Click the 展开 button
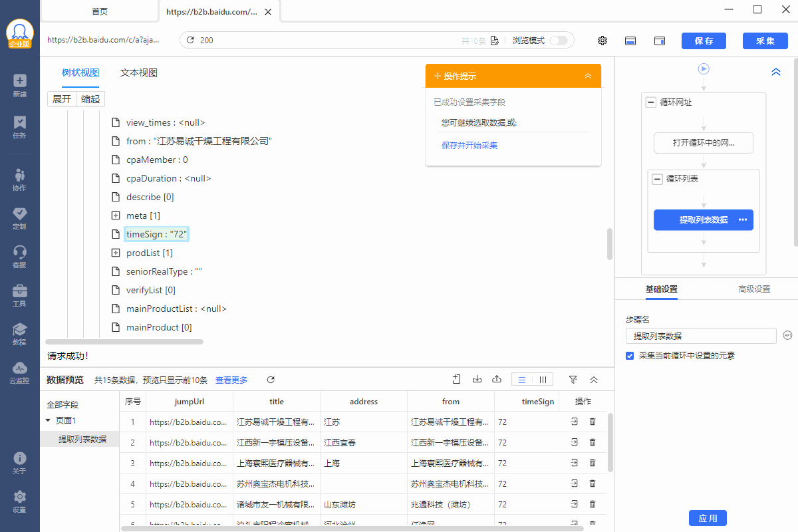798x532 pixels. click(x=62, y=99)
